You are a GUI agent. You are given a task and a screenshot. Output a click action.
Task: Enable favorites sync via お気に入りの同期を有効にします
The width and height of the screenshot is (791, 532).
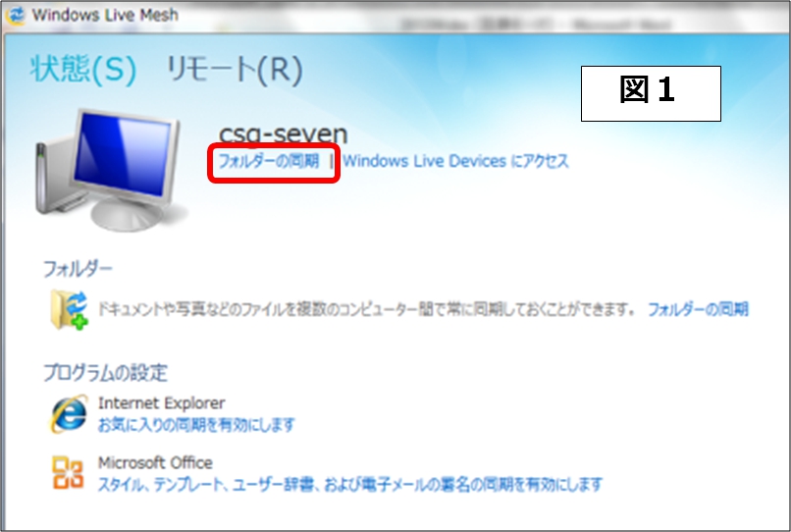[x=196, y=425]
